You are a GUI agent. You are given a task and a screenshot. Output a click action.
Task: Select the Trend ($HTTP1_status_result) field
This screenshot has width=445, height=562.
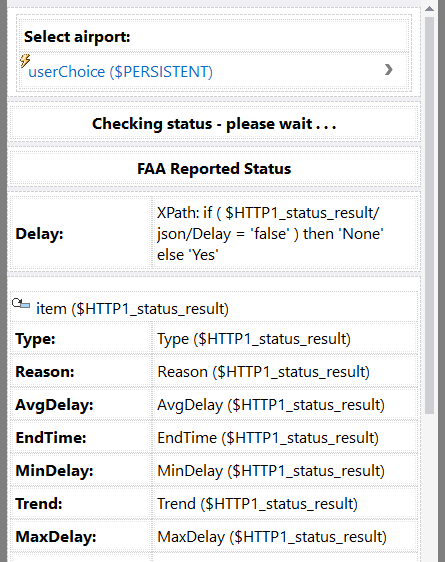pos(285,504)
